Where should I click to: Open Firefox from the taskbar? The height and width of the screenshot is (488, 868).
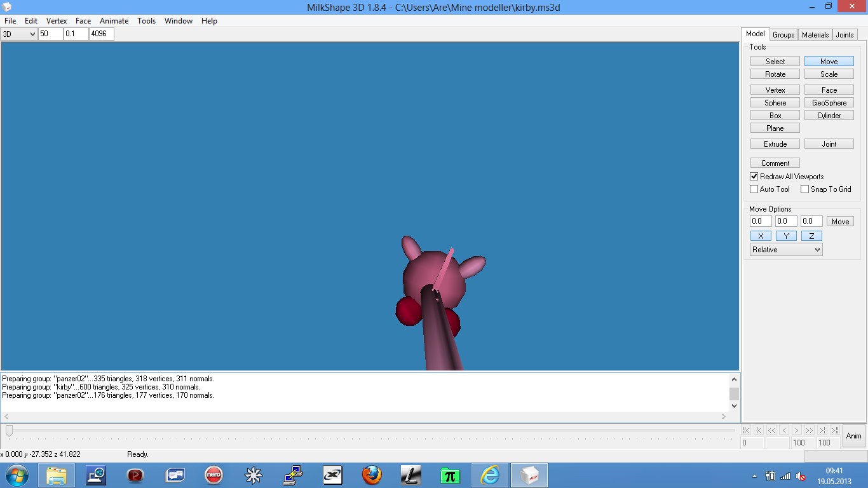372,475
